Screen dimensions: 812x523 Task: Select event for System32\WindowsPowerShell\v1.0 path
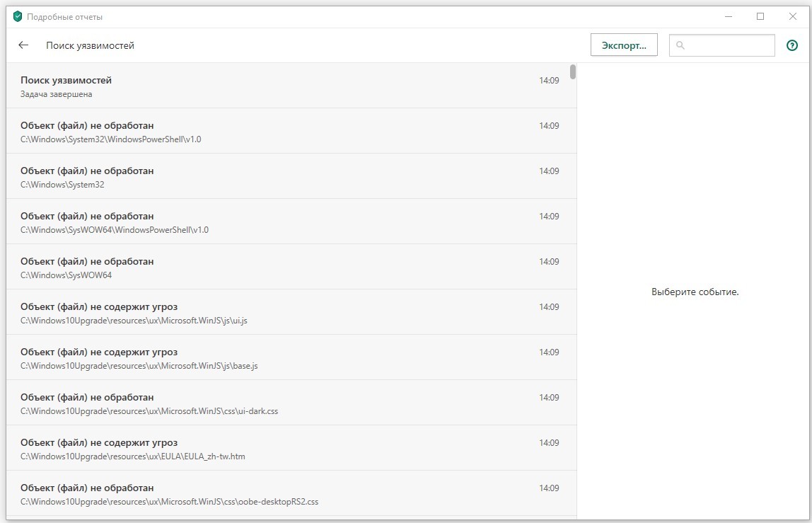pos(290,132)
